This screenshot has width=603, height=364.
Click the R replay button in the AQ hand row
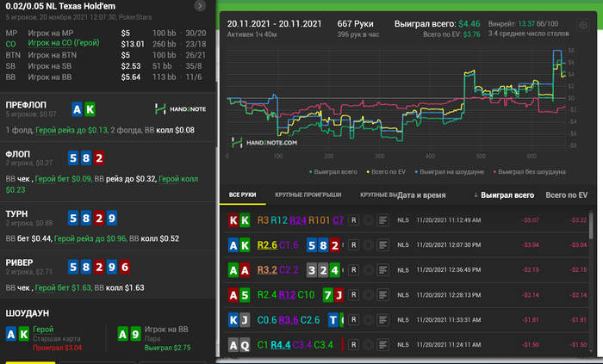(x=353, y=345)
